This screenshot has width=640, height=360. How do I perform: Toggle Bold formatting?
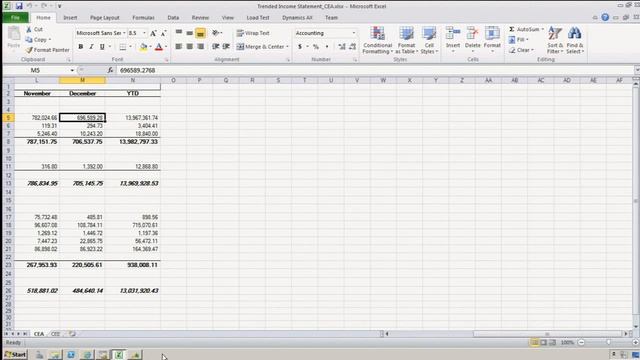(81, 47)
